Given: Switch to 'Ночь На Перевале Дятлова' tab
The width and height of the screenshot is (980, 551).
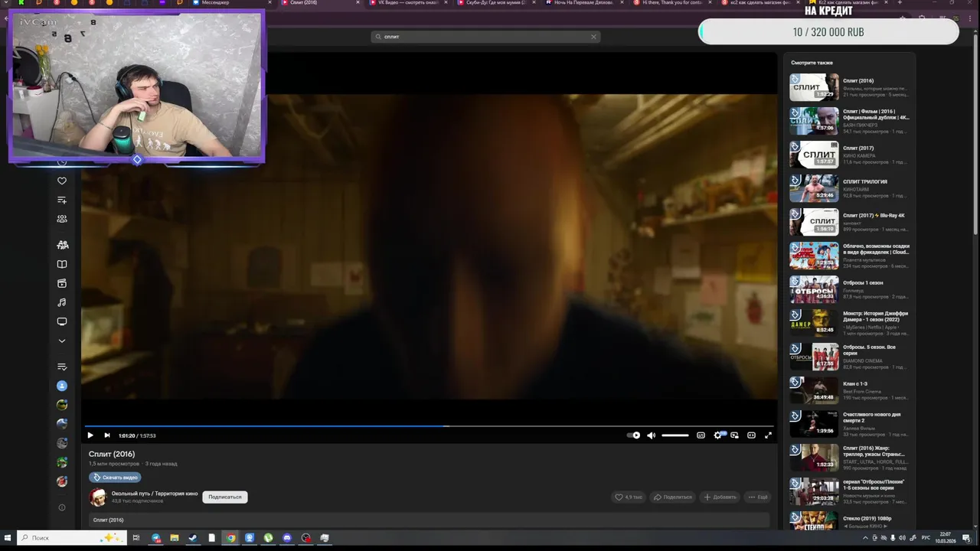Looking at the screenshot, I should (x=582, y=3).
